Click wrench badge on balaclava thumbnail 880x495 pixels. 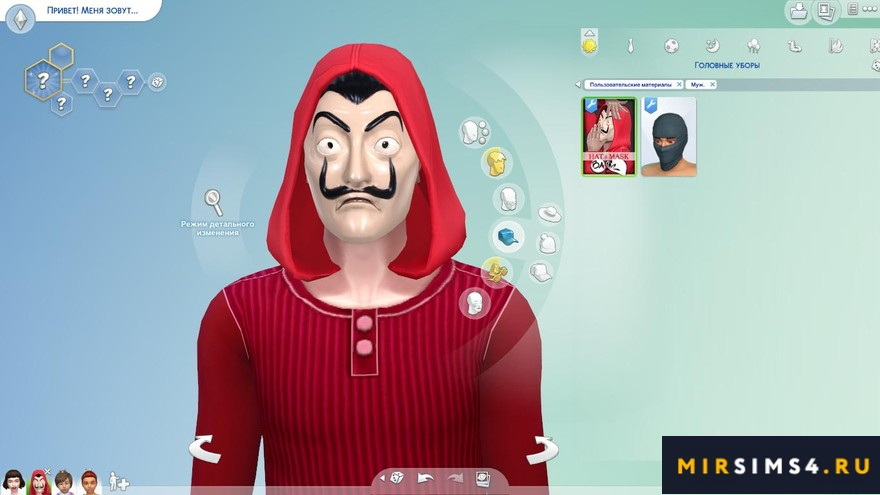pyautogui.click(x=650, y=105)
